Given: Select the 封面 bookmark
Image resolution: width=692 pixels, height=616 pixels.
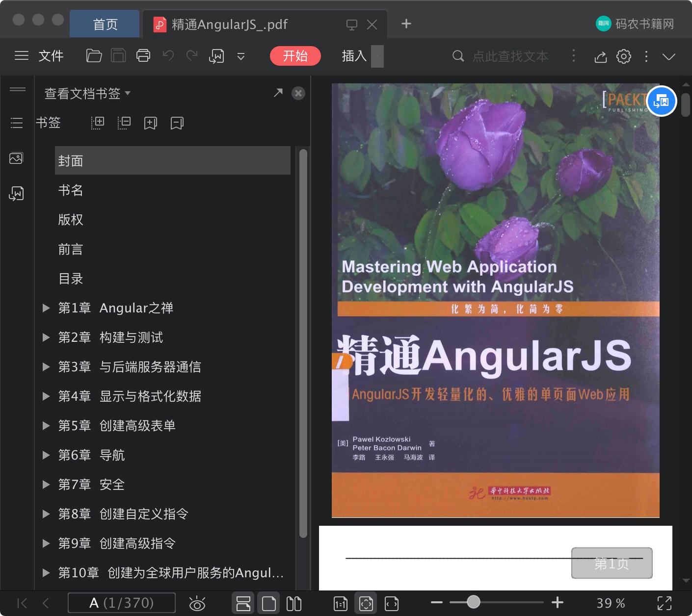Looking at the screenshot, I should [173, 160].
